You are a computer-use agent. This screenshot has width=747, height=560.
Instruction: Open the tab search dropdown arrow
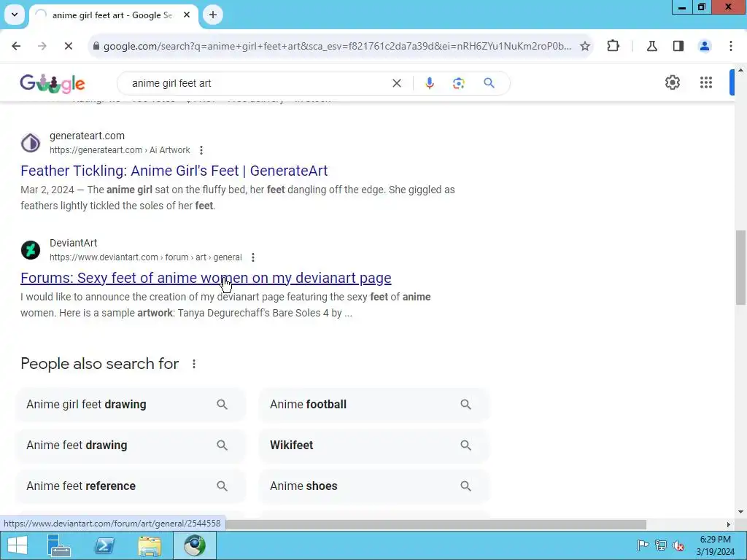[x=15, y=15]
